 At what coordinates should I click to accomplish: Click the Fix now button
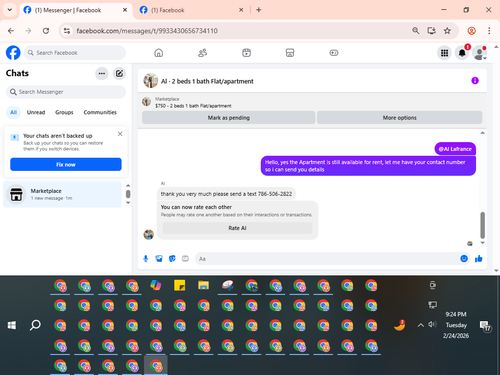[x=66, y=164]
